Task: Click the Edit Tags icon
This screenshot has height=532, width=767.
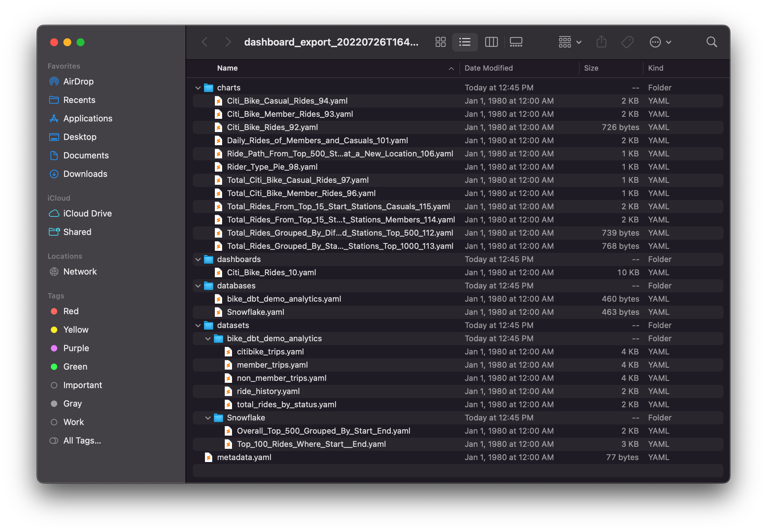Action: [627, 42]
